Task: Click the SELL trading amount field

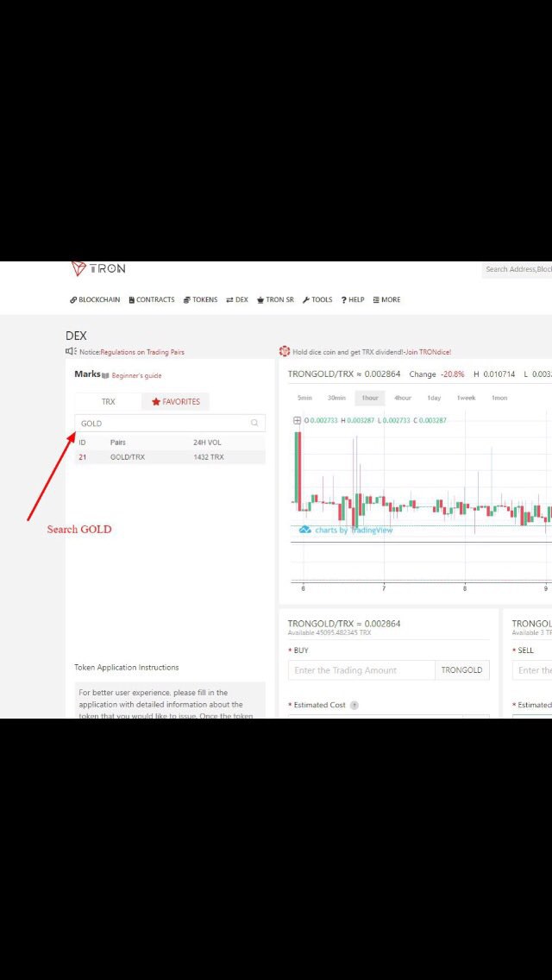Action: click(532, 670)
